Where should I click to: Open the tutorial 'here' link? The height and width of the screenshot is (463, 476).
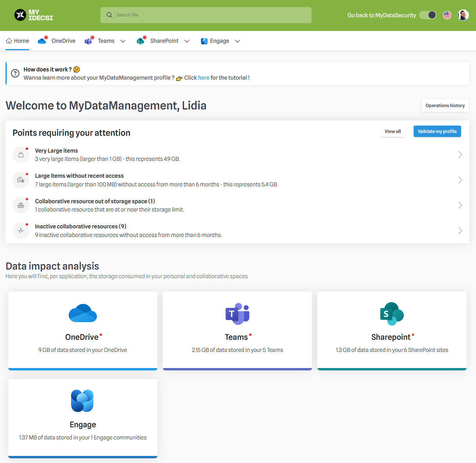[x=204, y=78]
